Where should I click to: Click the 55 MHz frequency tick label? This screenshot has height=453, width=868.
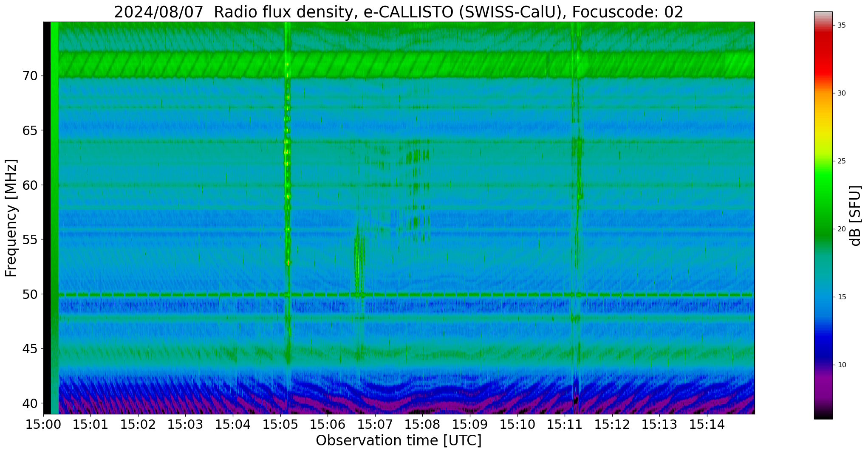point(30,240)
